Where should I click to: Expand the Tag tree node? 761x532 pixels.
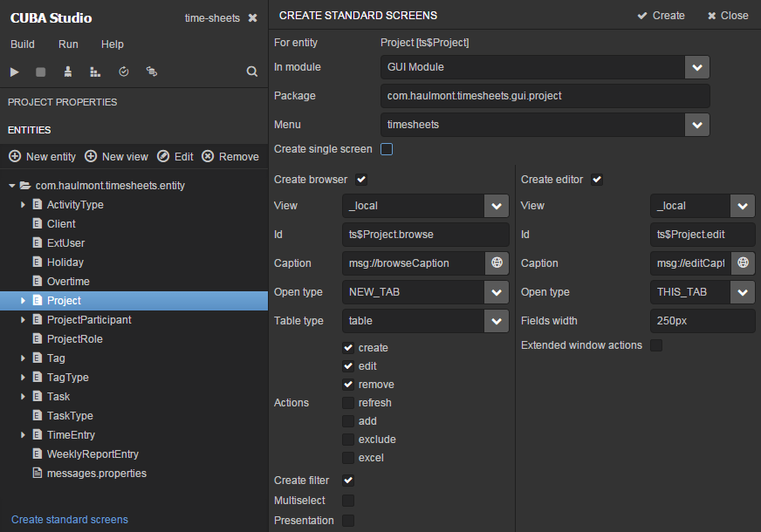(23, 358)
